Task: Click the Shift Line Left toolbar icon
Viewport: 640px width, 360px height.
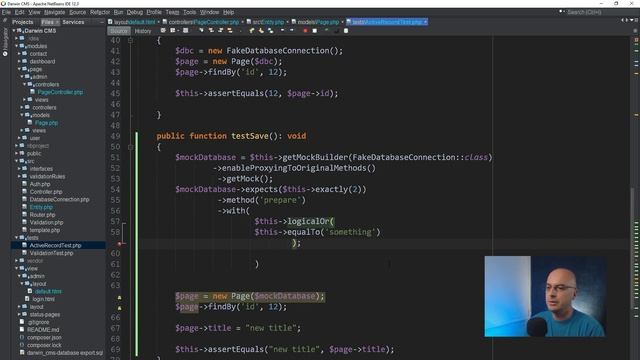Action: pyautogui.click(x=282, y=31)
